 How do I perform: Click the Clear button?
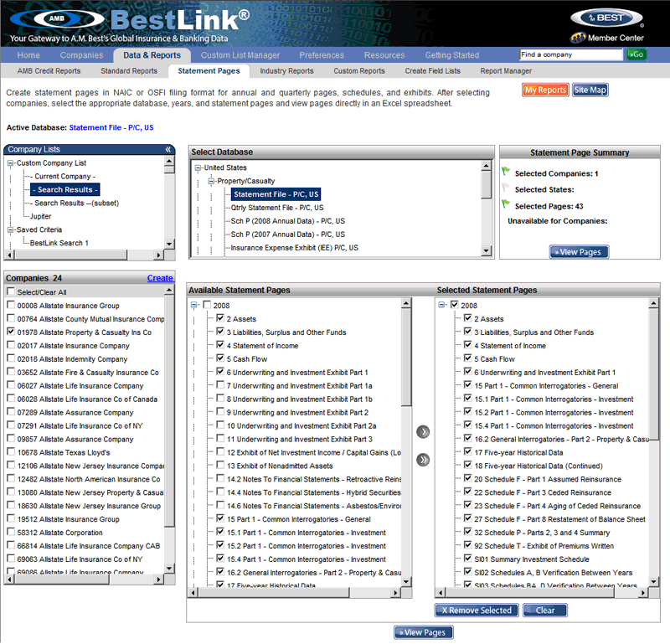pyautogui.click(x=545, y=611)
